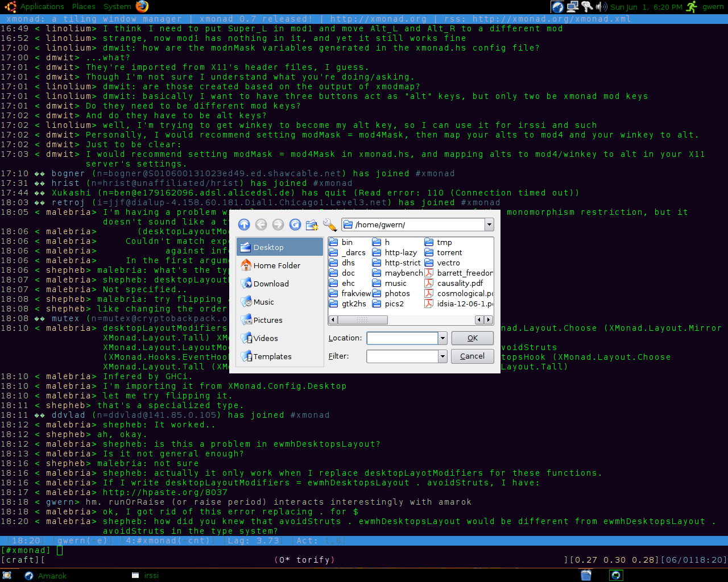This screenshot has width=728, height=582.
Task: Switch to the irssi taskbar window
Action: (146, 575)
